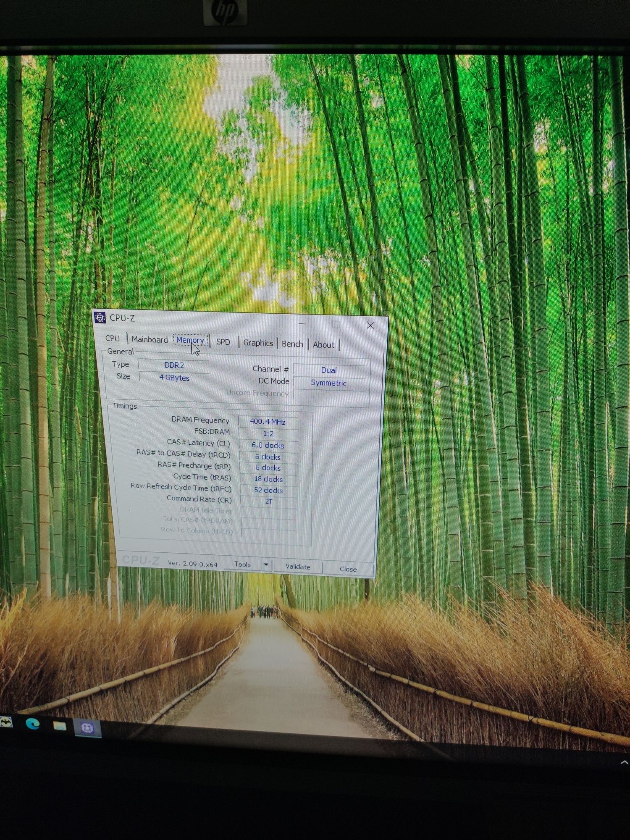The width and height of the screenshot is (630, 840).
Task: Click the Cycle Time value 18 clocks
Action: tap(268, 479)
